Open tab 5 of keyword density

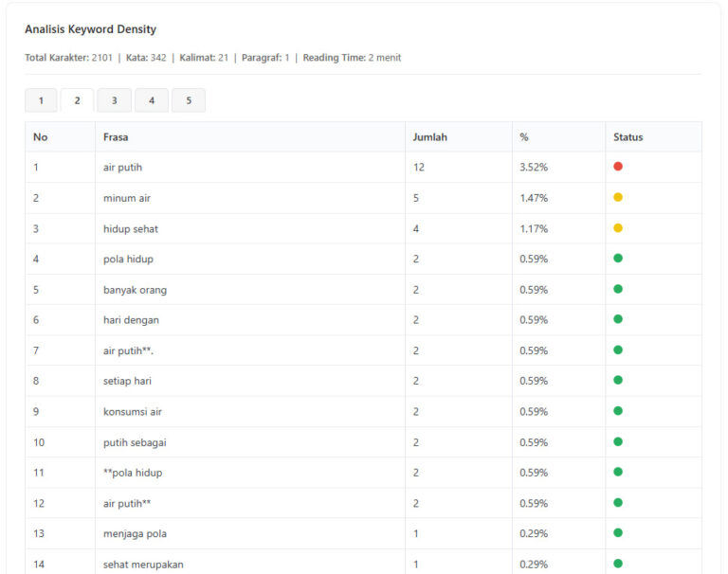(x=189, y=100)
